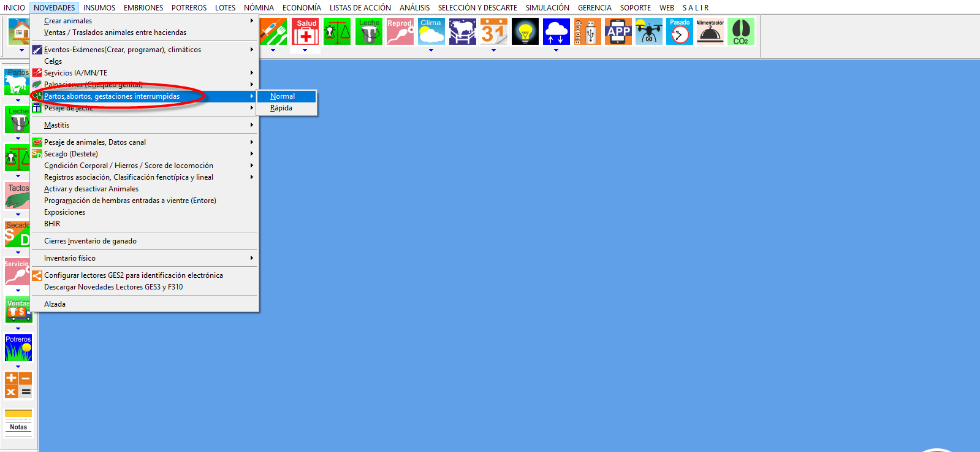Expand dropdown arrow under cloud sync icon
The image size is (980, 452).
point(556,50)
